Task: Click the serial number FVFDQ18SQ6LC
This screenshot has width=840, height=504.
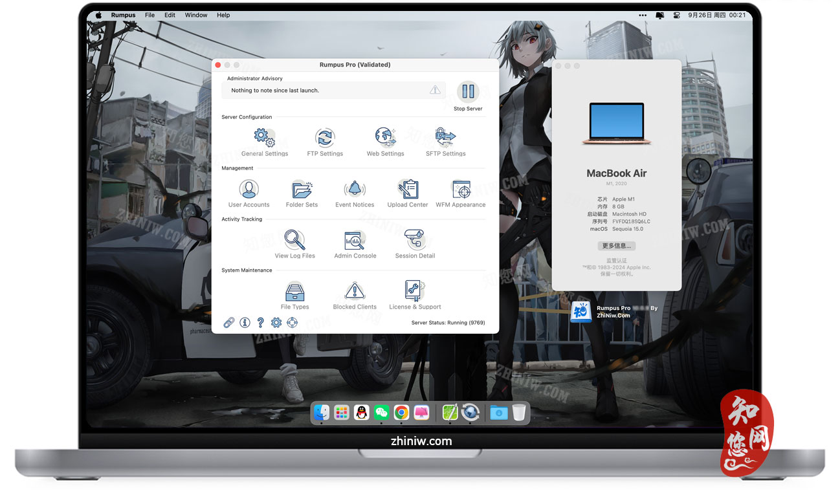Action: tap(631, 221)
